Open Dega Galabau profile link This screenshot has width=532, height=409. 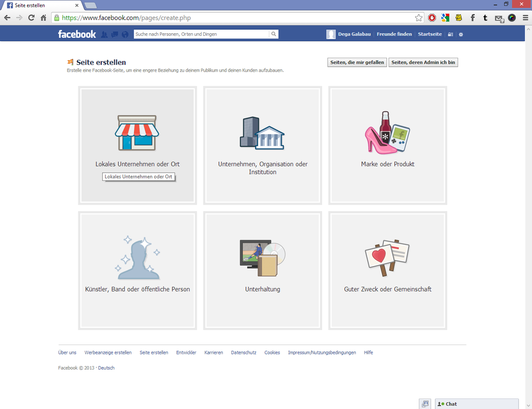354,34
